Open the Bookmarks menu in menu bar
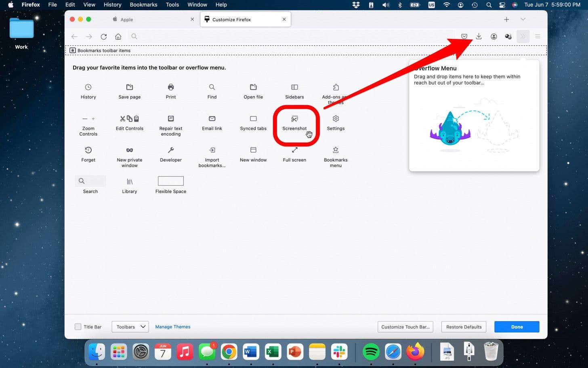 pyautogui.click(x=143, y=5)
